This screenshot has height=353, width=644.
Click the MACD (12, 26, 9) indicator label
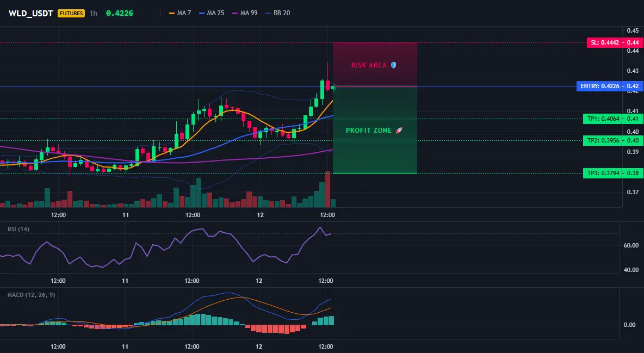tap(31, 295)
